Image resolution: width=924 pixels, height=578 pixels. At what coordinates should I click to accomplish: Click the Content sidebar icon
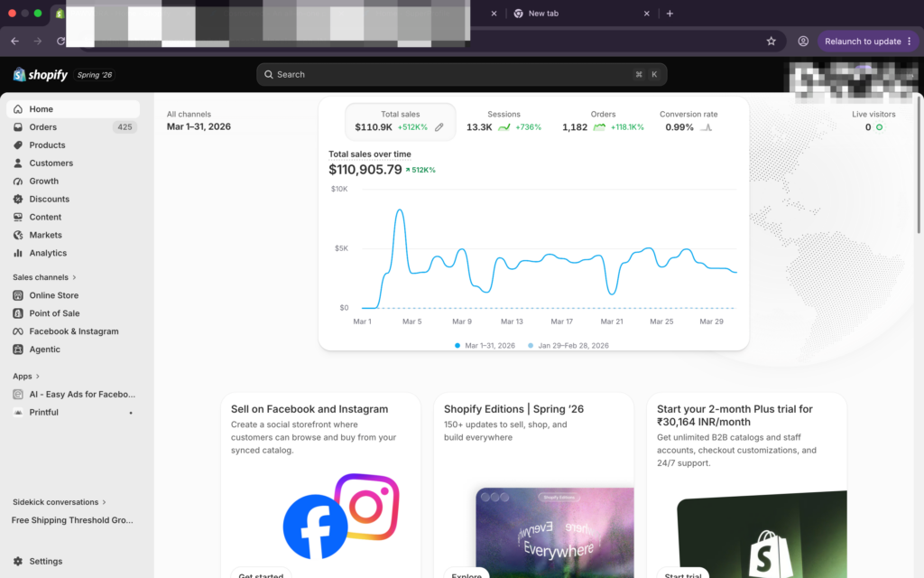tap(18, 217)
